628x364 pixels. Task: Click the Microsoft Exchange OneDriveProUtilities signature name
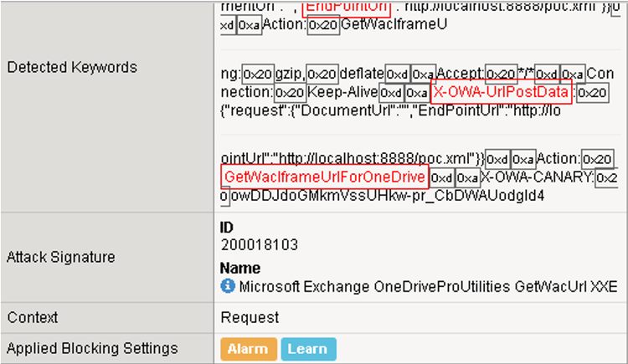(428, 287)
